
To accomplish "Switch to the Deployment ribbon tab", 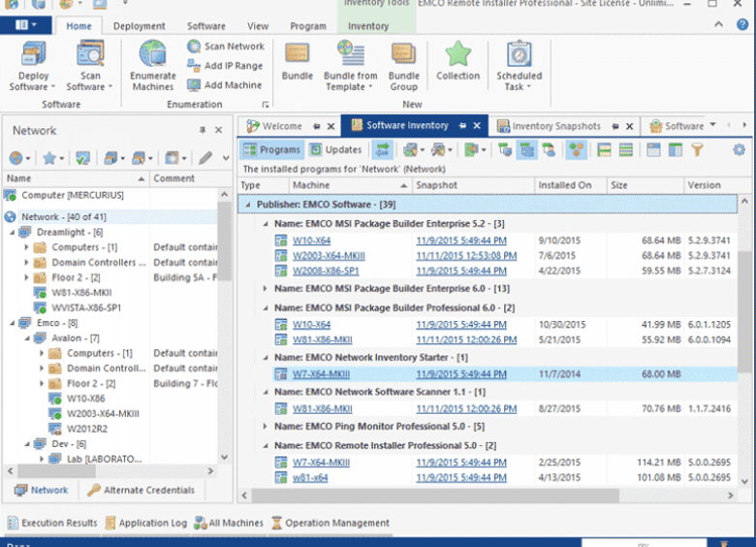I will [139, 26].
